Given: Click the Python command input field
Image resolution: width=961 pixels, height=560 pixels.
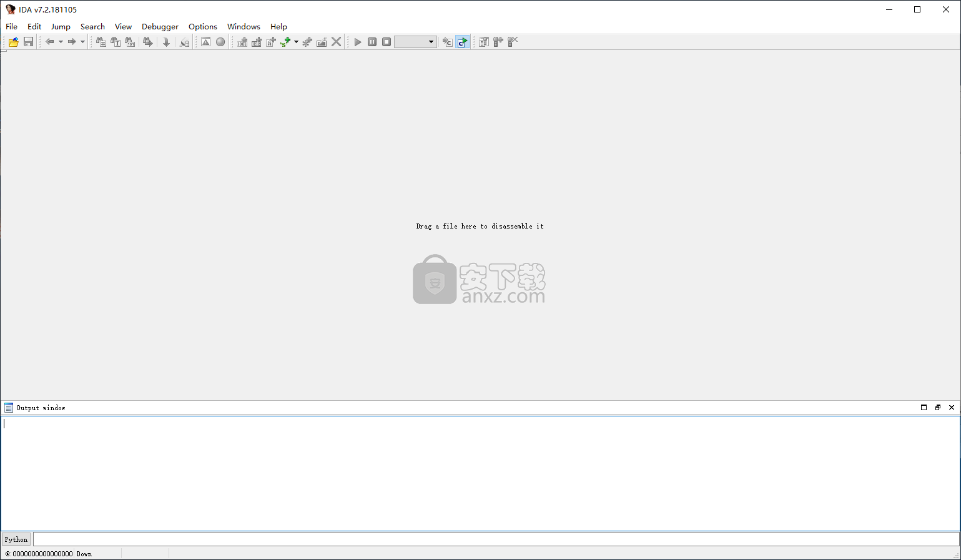Looking at the screenshot, I should click(496, 539).
